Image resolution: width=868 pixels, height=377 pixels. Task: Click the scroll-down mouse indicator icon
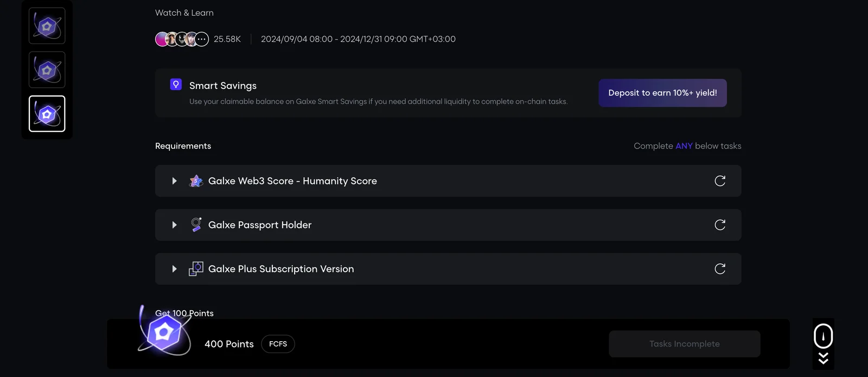(823, 344)
